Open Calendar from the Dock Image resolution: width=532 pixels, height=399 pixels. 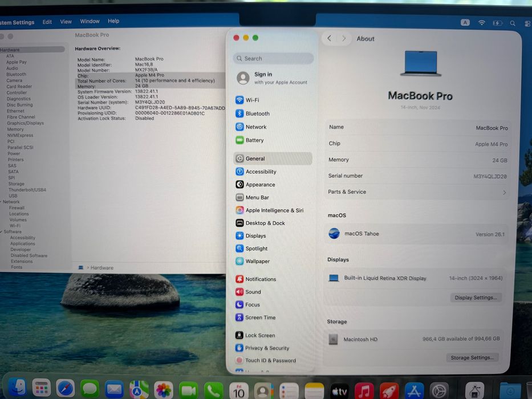point(238,391)
